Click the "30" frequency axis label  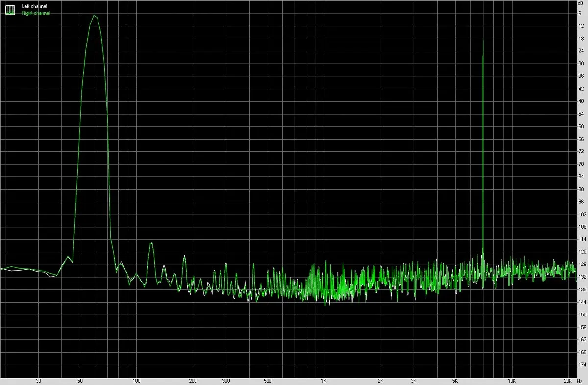pos(38,380)
